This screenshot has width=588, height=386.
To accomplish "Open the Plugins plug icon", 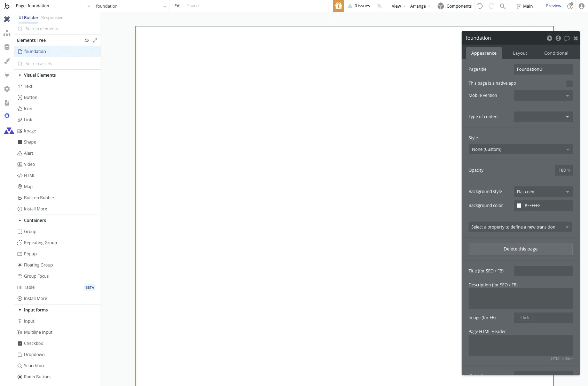I will pos(7,75).
